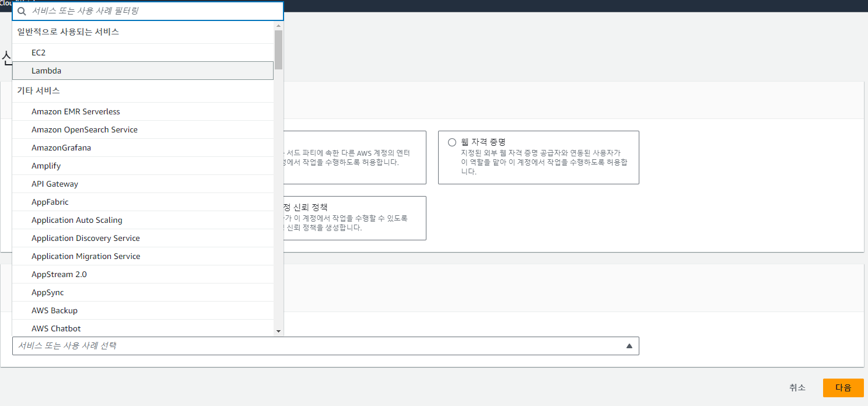868x406 pixels.
Task: Select the AWS 계정 option card
Action: [x=355, y=157]
